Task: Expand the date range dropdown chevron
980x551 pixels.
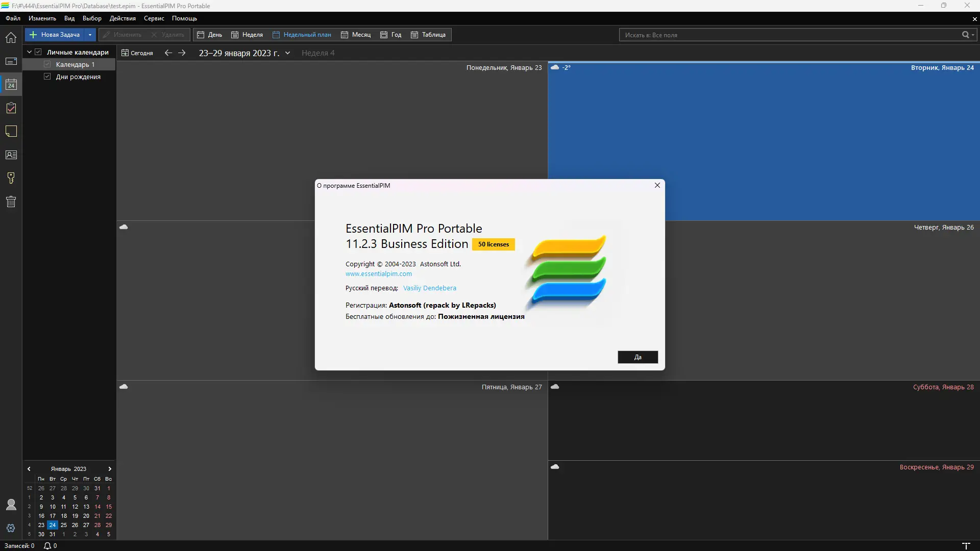Action: pyautogui.click(x=287, y=53)
